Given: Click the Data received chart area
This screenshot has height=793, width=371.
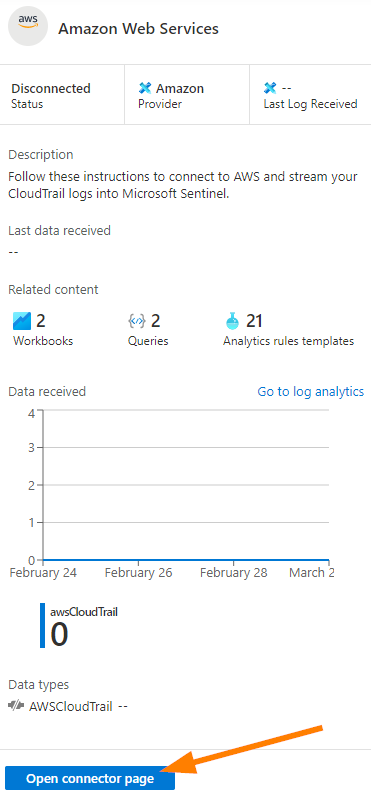Looking at the screenshot, I should [186, 487].
